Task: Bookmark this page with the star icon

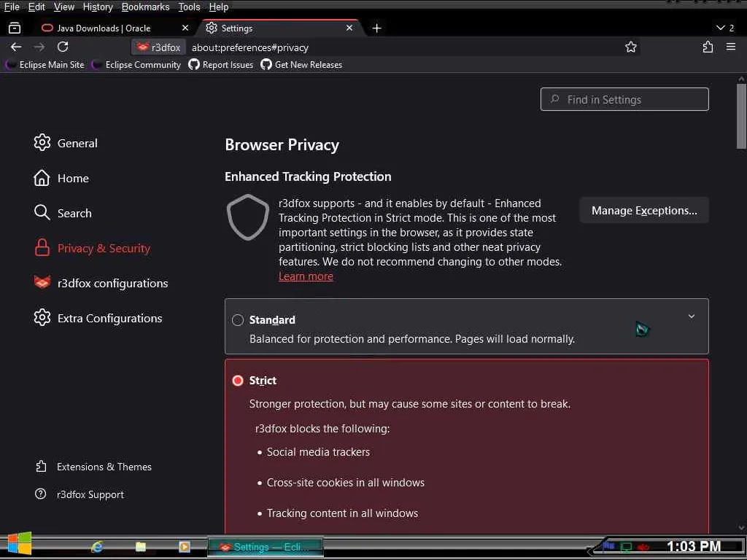Action: 631,47
